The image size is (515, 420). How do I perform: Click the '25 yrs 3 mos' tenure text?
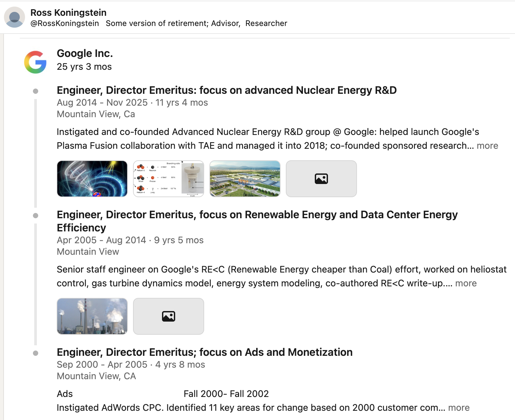click(84, 67)
